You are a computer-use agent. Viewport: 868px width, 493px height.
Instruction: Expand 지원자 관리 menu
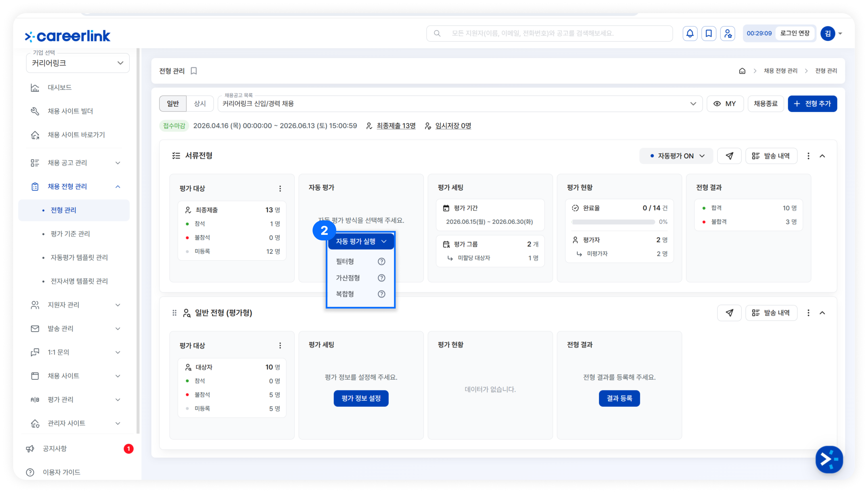tap(74, 305)
